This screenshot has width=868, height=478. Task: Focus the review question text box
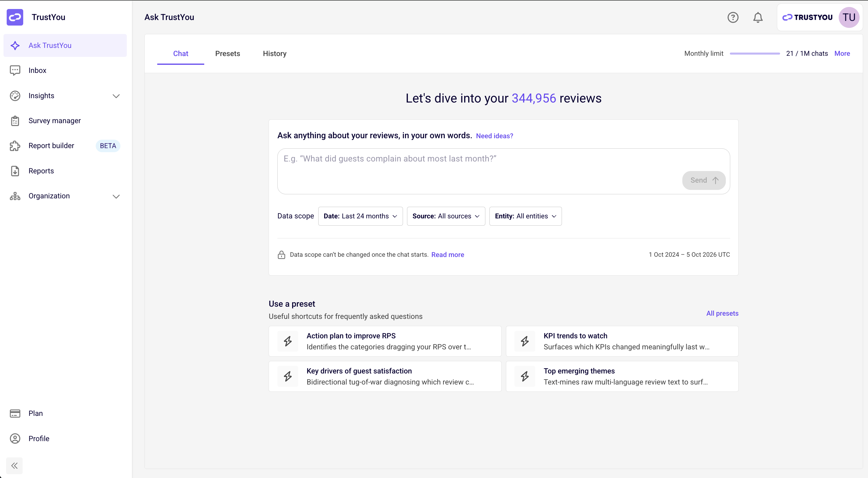click(503, 171)
